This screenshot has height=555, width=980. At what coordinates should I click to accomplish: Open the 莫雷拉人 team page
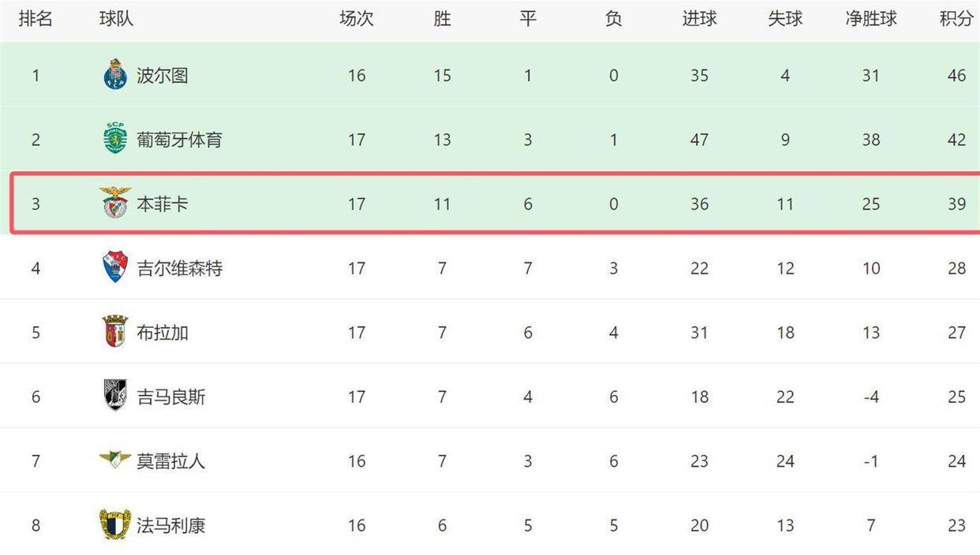pos(171,461)
